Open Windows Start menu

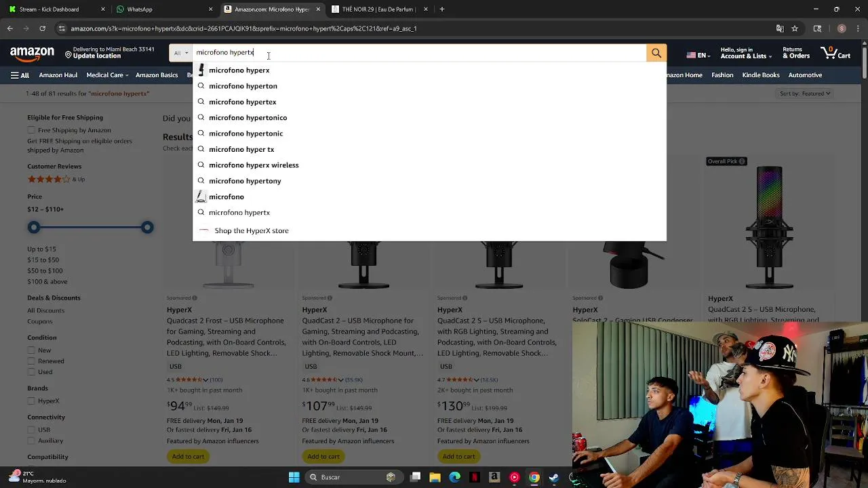[294, 477]
